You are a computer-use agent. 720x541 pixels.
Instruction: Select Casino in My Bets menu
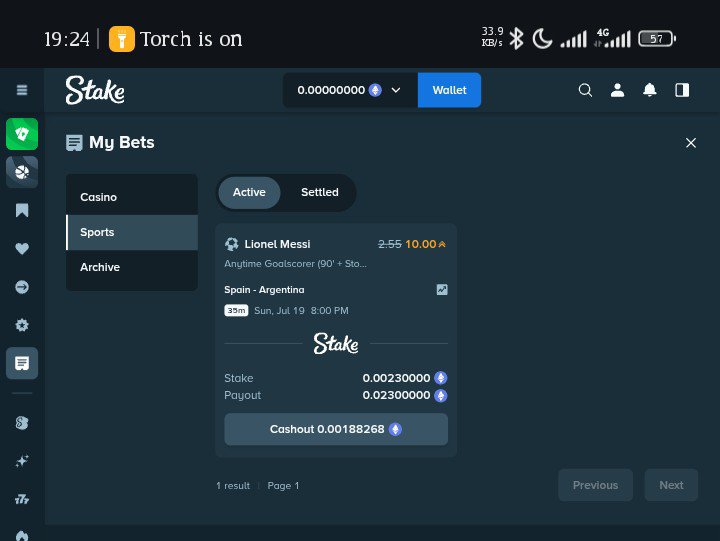(132, 197)
